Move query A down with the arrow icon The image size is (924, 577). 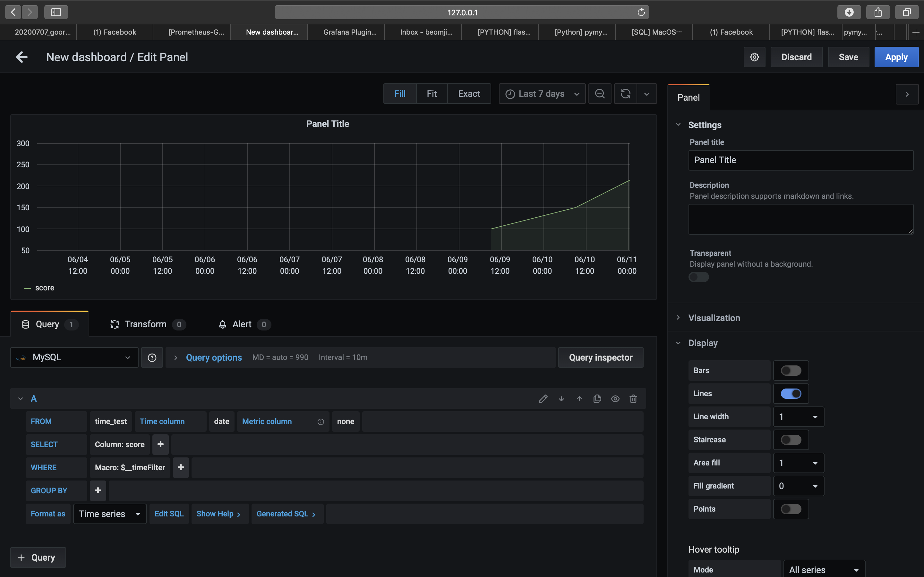(561, 399)
